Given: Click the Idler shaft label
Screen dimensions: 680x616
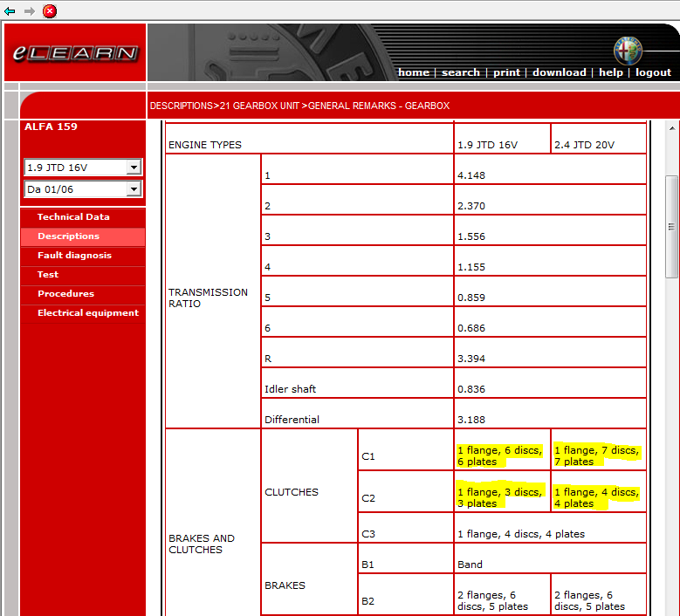Looking at the screenshot, I should coord(290,389).
